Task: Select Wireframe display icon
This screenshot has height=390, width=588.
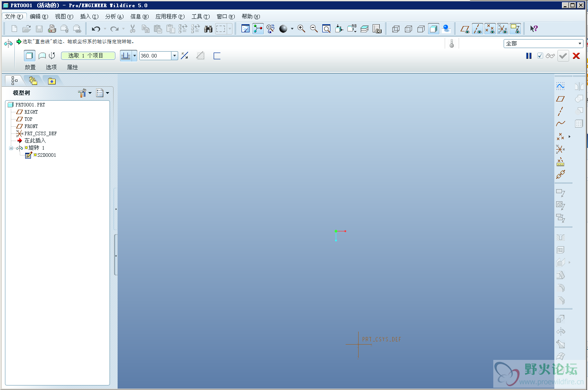Action: [x=395, y=29]
